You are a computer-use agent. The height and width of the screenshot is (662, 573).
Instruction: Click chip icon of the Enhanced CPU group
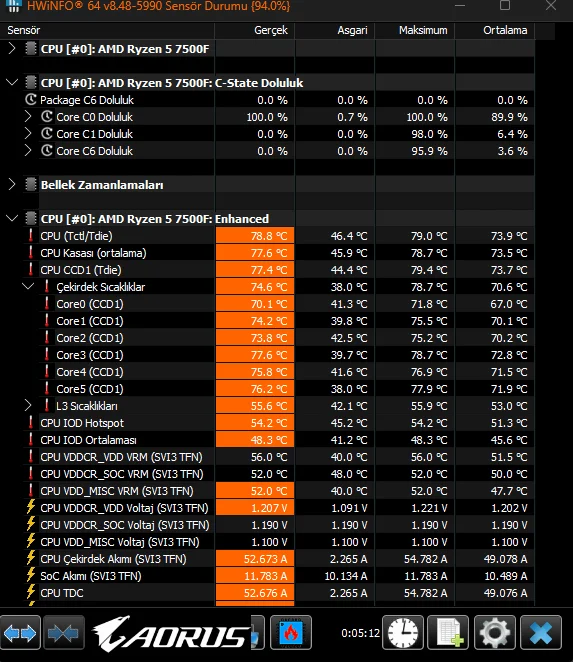pos(31,219)
